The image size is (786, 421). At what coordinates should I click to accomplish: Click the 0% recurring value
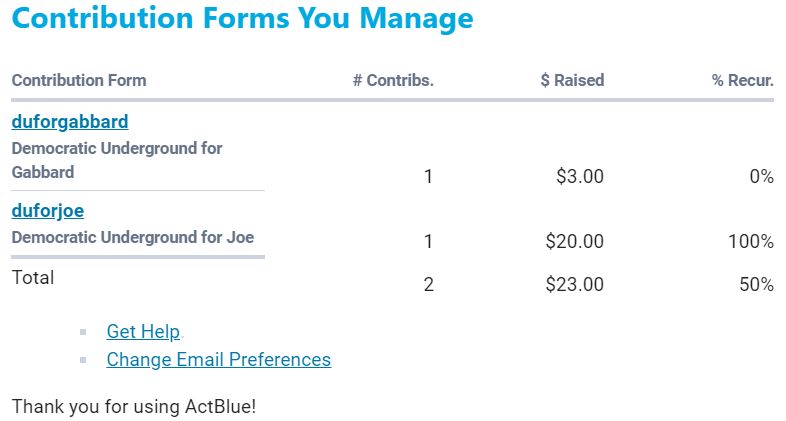pos(761,177)
